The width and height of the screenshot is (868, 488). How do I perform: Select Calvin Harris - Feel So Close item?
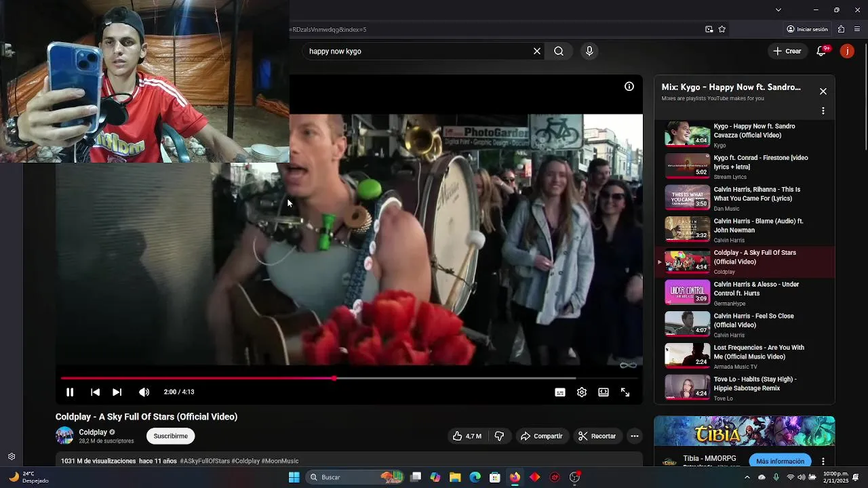(745, 325)
